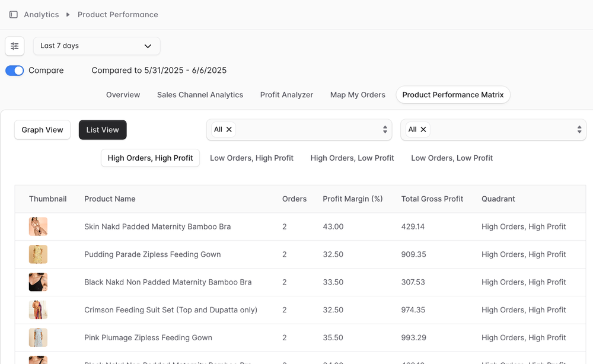Expand the 'Last 7 days' date dropdown
593x364 pixels.
coord(97,46)
